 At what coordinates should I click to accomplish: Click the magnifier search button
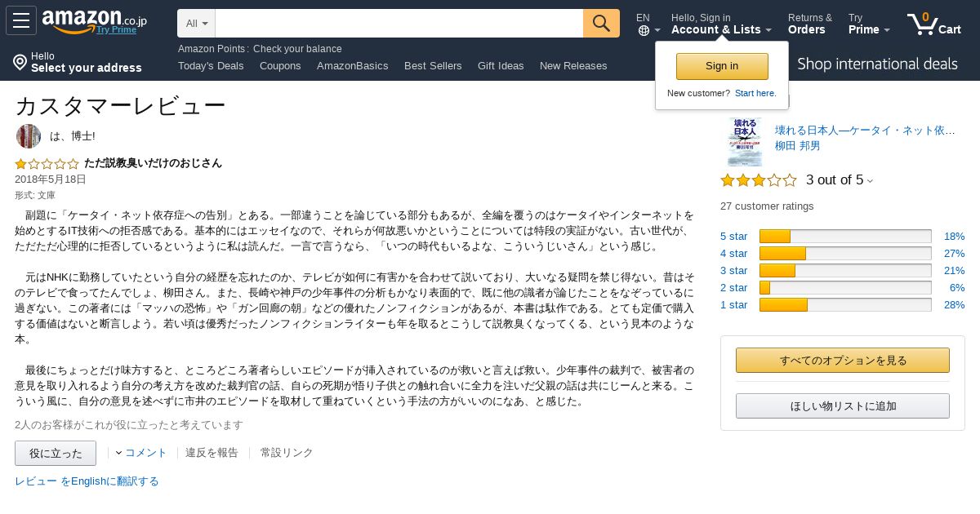tap(601, 23)
